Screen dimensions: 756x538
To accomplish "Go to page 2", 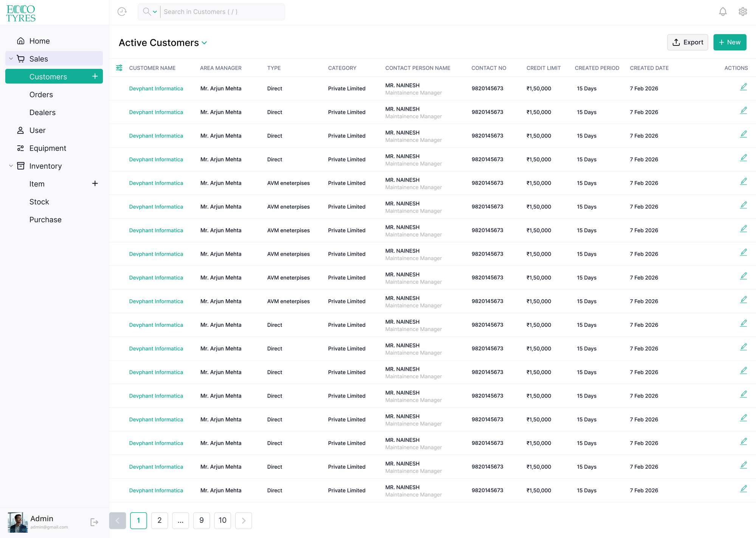I will (x=160, y=521).
